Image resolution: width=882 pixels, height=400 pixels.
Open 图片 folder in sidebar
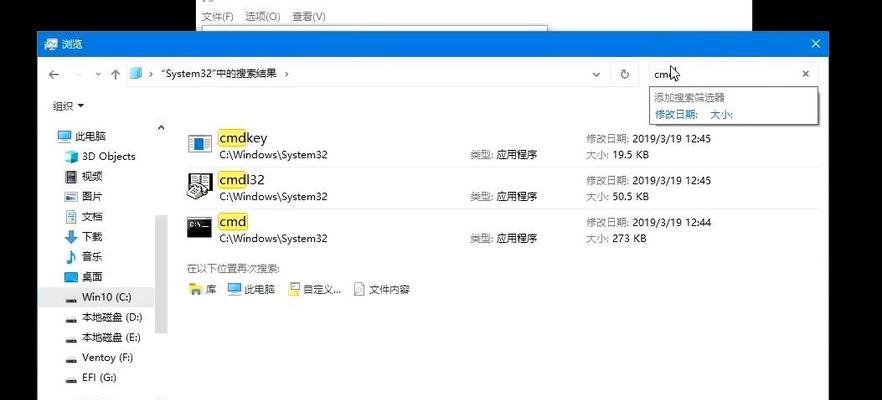84,196
